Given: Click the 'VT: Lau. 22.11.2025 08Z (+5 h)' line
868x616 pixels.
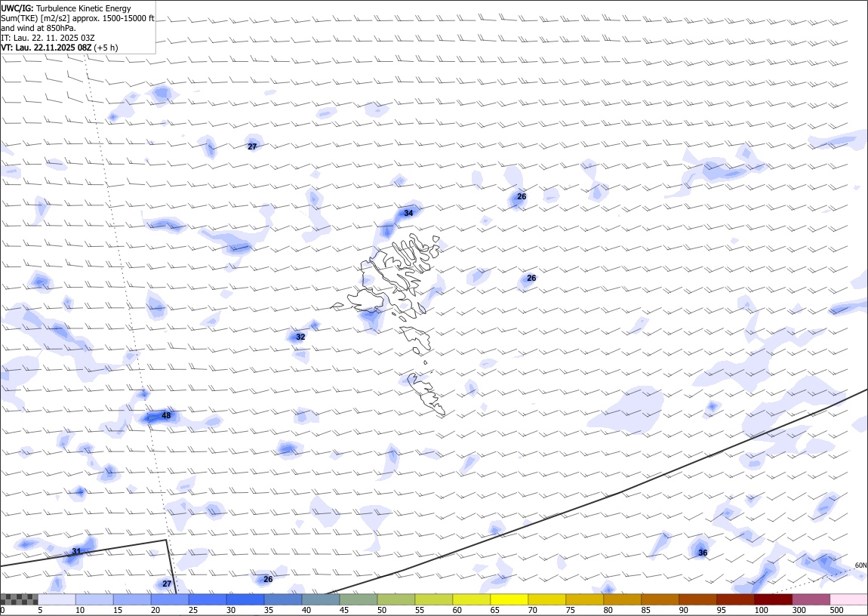Looking at the screenshot, I should pyautogui.click(x=59, y=48).
